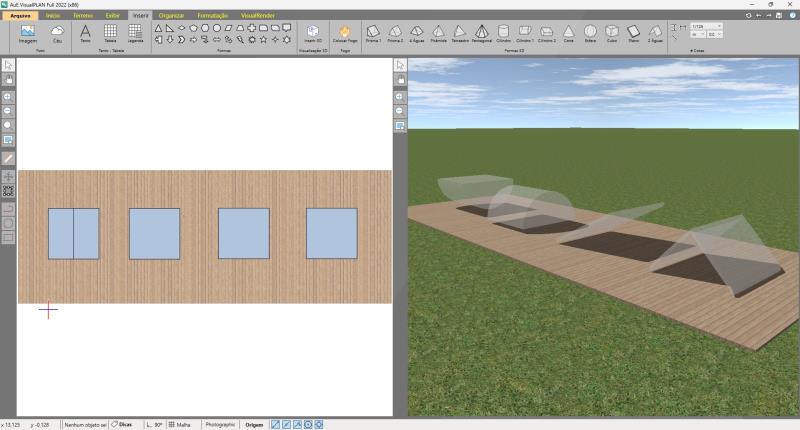Click Photographic mode in status bar
The height and width of the screenshot is (430, 800).
point(220,424)
